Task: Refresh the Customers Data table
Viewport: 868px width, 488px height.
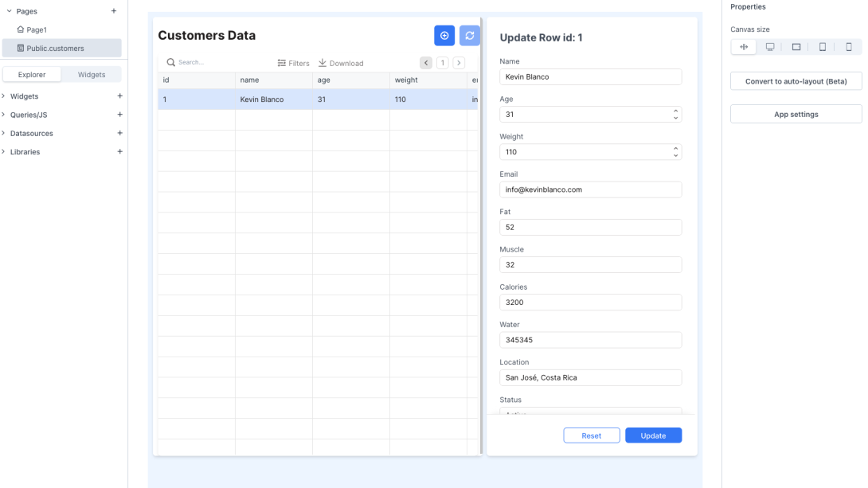Action: pyautogui.click(x=469, y=35)
